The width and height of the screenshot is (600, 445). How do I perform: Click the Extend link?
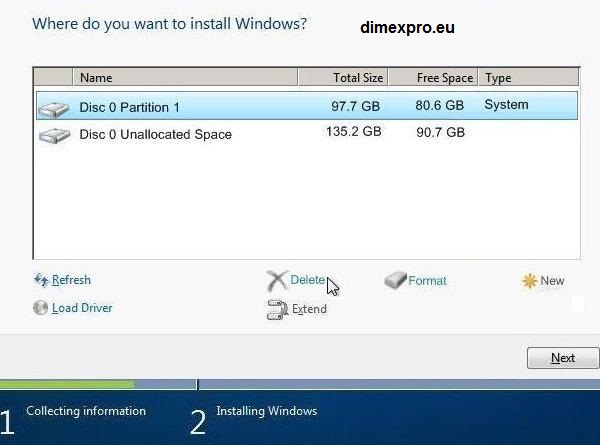coord(309,309)
